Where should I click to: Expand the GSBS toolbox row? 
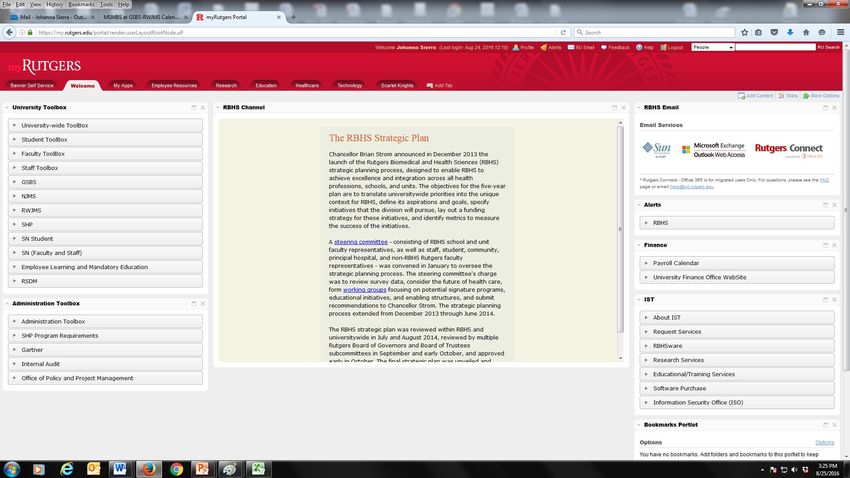pos(105,182)
